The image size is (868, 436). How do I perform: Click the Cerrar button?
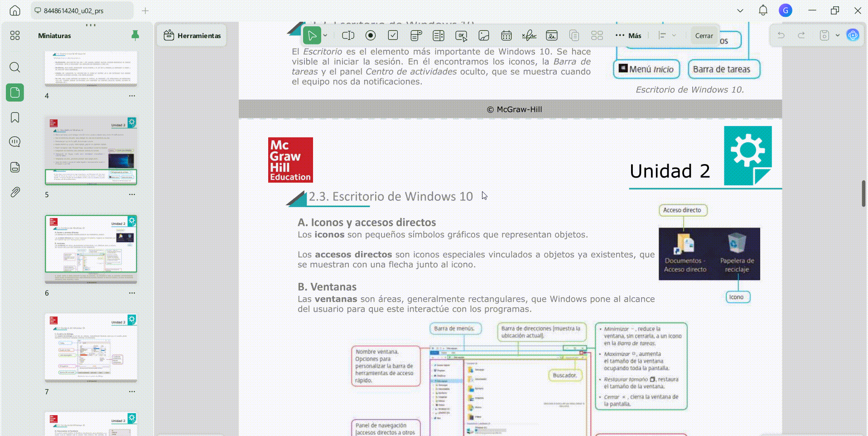pos(704,36)
